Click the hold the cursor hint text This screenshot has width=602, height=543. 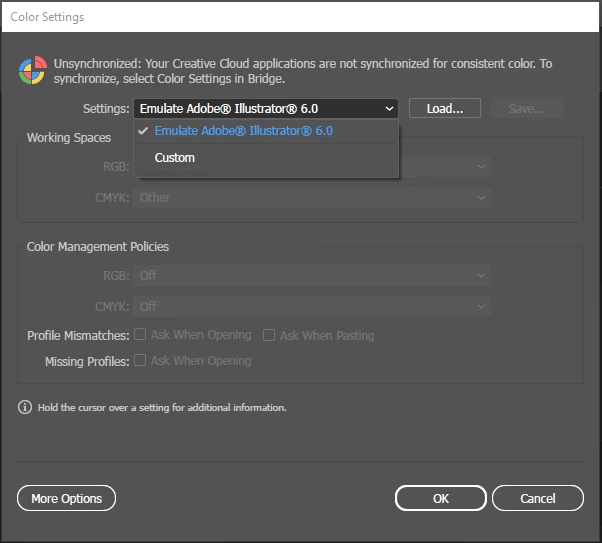162,407
